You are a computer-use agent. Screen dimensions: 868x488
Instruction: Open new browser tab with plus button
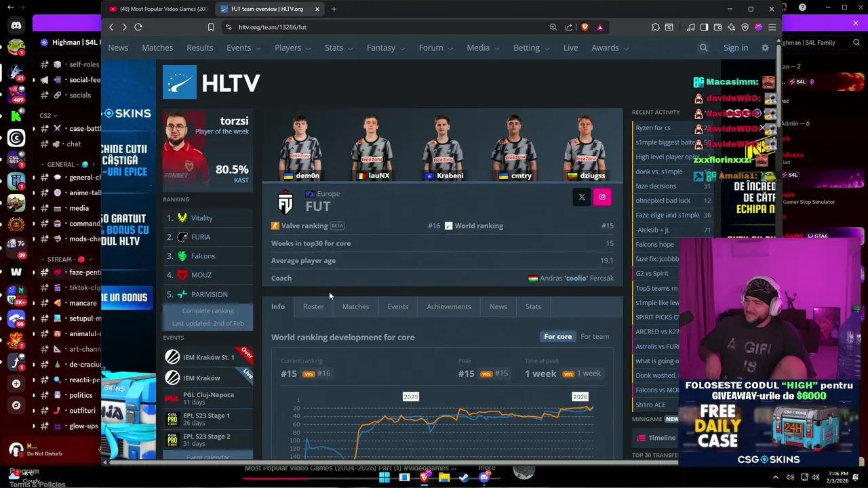[x=334, y=9]
